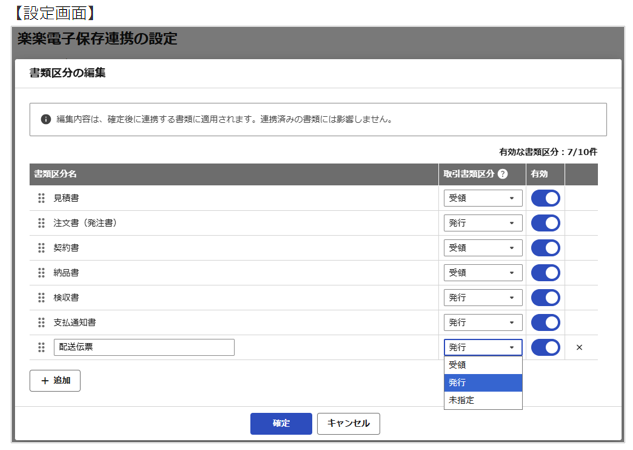
Task: Click the 注文書（発注書） row name
Action: (85, 223)
